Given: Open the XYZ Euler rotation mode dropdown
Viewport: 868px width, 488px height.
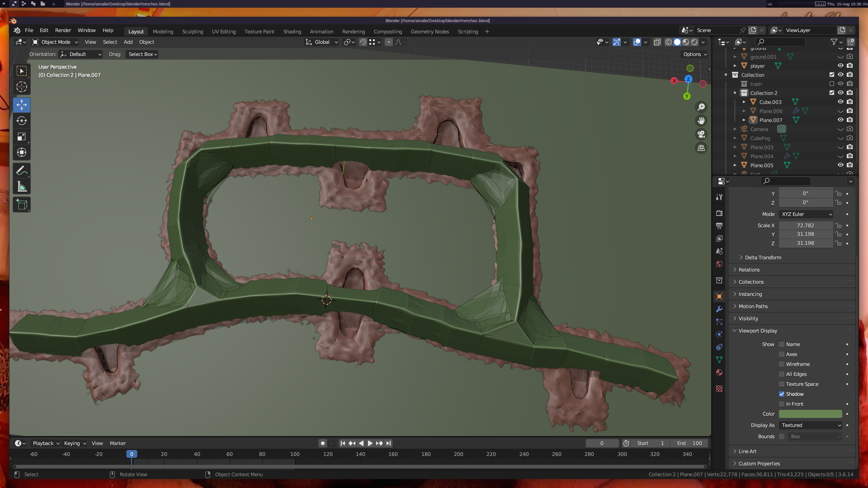Looking at the screenshot, I should pyautogui.click(x=806, y=214).
